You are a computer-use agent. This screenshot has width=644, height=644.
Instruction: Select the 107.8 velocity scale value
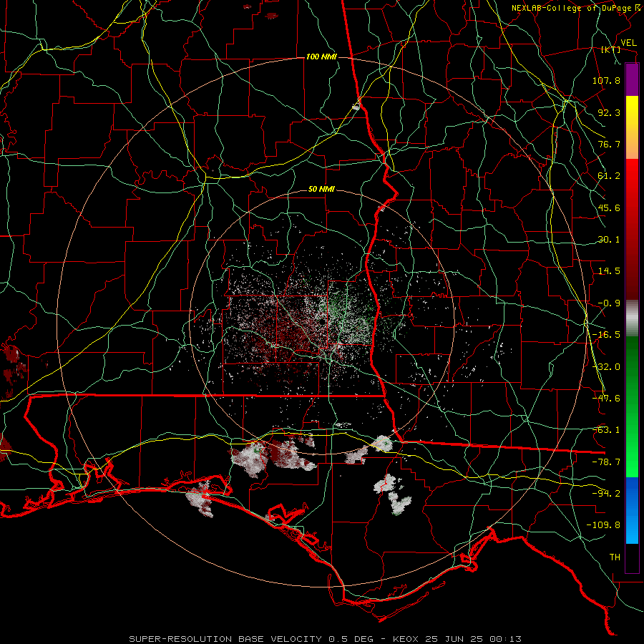pyautogui.click(x=606, y=80)
